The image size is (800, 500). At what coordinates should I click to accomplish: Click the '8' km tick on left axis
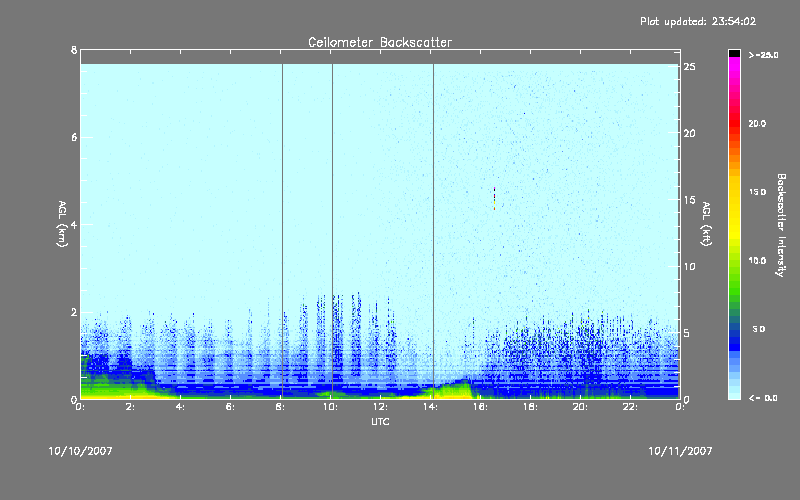[74, 50]
